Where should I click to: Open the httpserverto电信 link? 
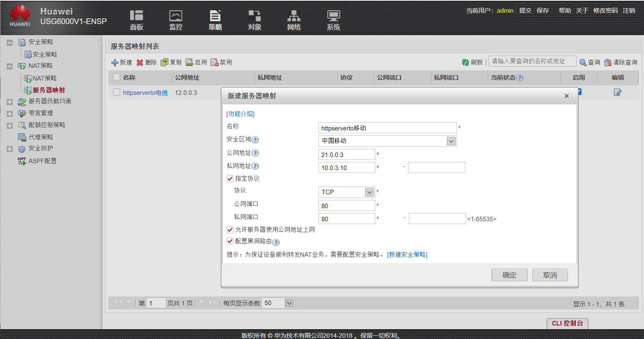pyautogui.click(x=145, y=93)
